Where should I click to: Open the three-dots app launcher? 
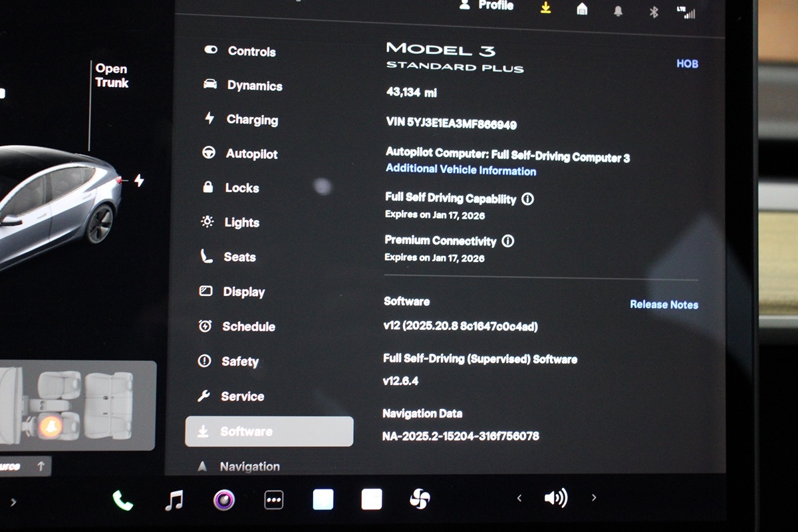274,499
